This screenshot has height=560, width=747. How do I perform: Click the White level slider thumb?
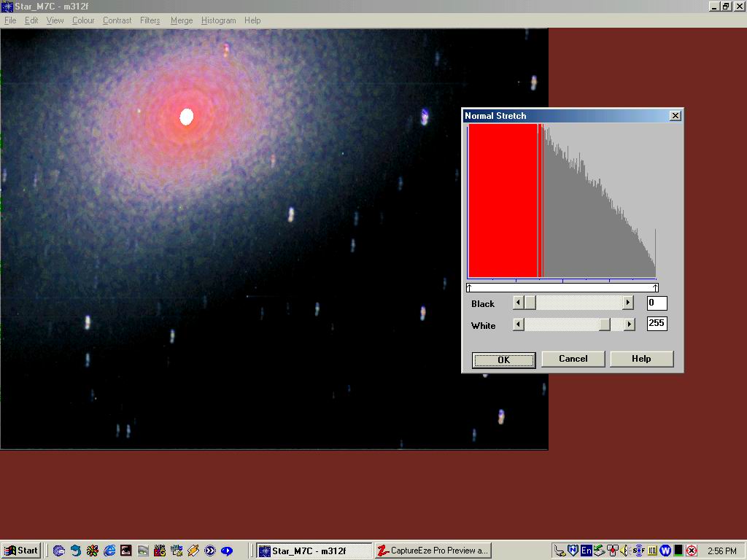coord(605,324)
